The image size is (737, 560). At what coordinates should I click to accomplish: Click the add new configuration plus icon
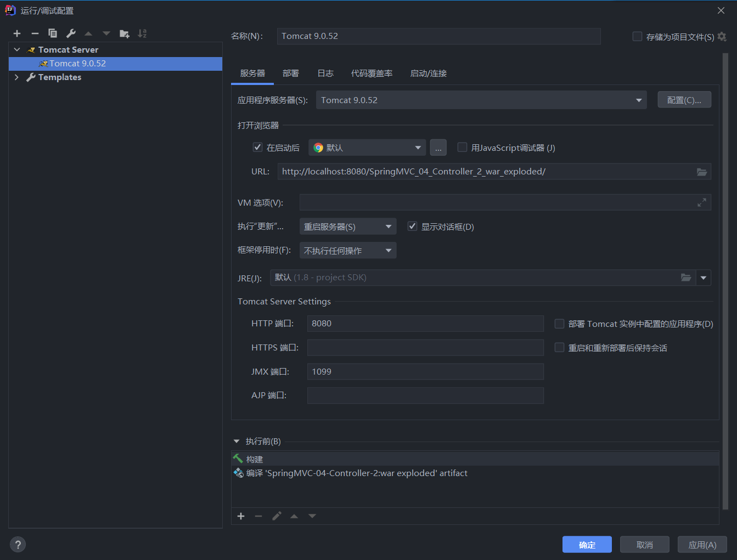[16, 33]
